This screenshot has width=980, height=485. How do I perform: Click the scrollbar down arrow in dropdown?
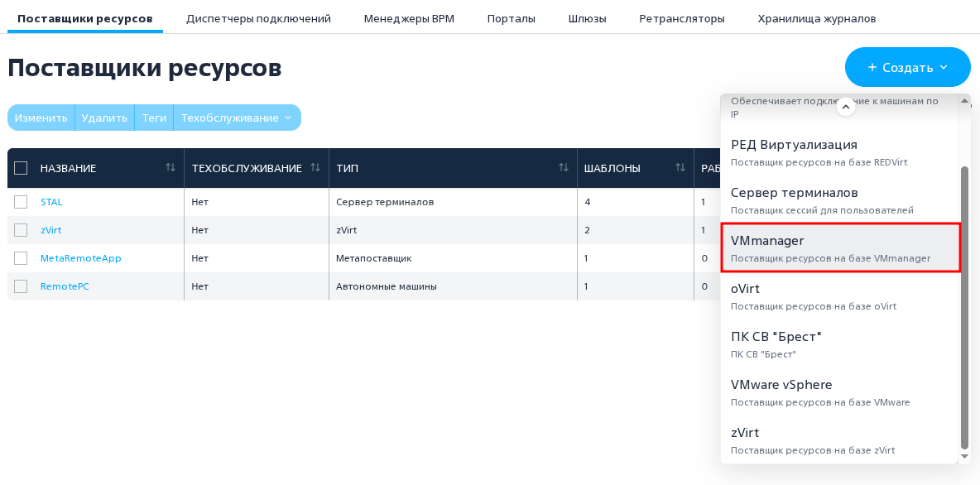[964, 457]
